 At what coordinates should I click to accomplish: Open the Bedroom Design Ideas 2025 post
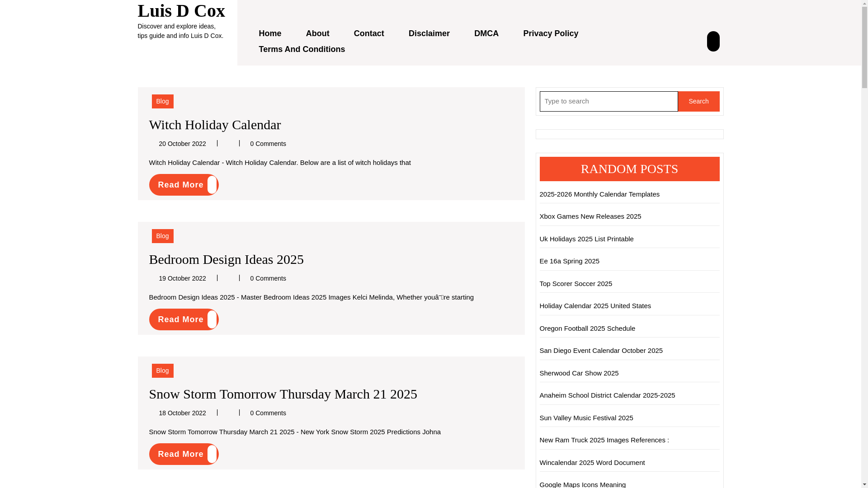(226, 259)
